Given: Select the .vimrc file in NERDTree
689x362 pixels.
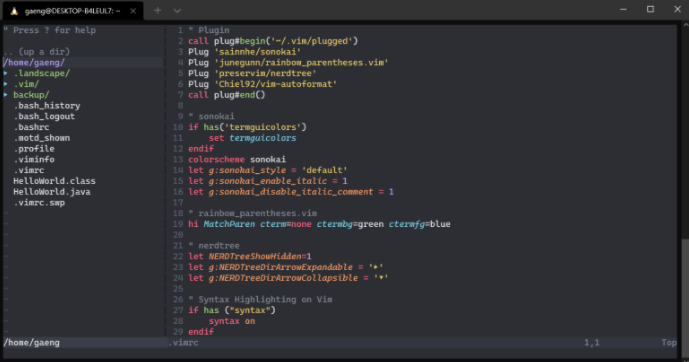Looking at the screenshot, I should click(29, 170).
